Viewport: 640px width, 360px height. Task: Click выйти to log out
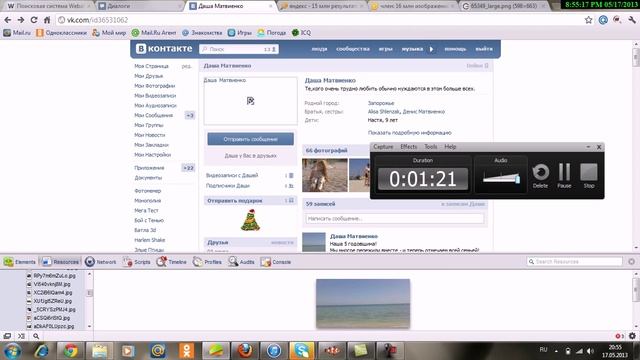484,49
